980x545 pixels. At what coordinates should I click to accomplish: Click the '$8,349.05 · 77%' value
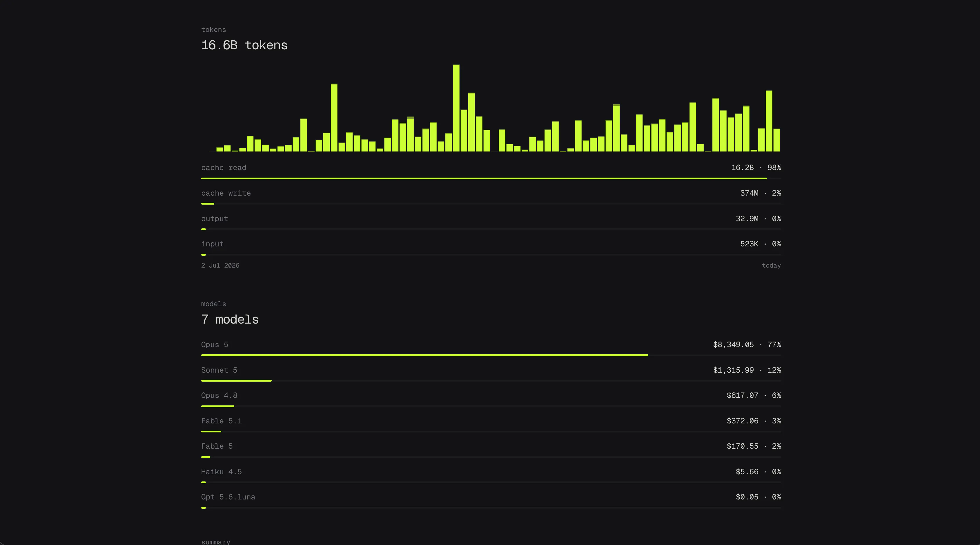747,345
